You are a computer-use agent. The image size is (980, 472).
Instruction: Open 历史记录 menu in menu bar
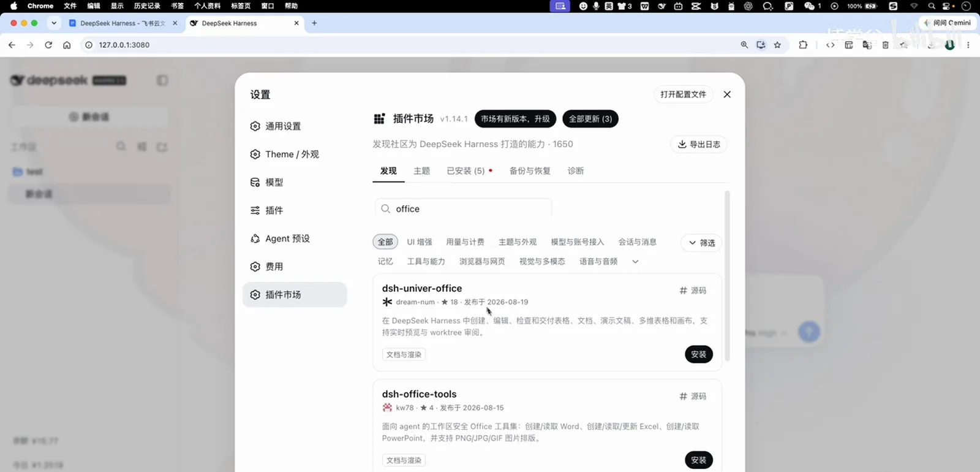click(147, 6)
